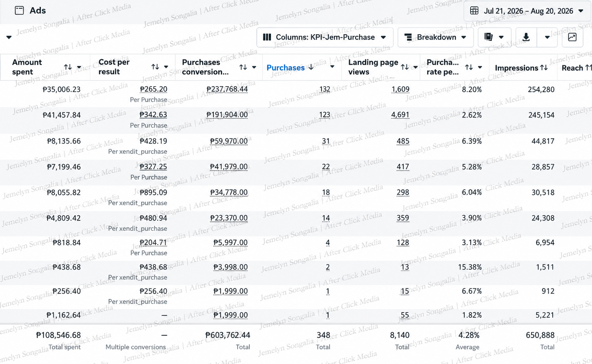Open the export options arrow

click(547, 37)
